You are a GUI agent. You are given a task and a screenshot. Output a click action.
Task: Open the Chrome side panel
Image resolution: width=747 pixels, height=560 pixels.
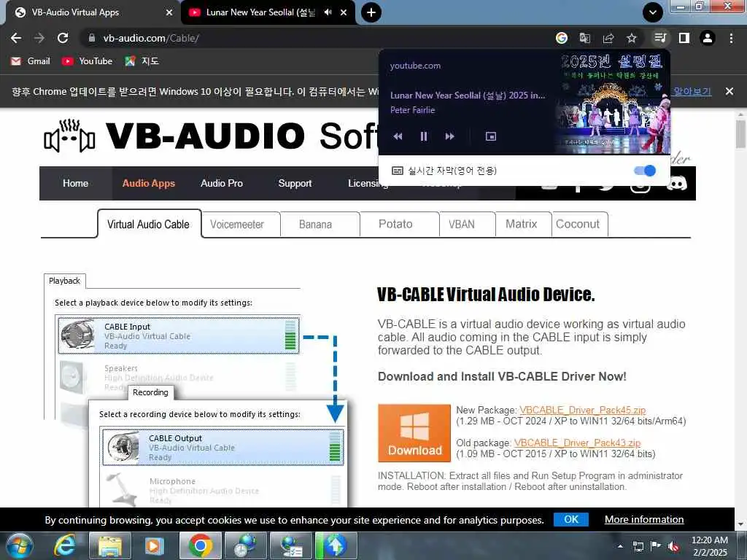coord(684,38)
